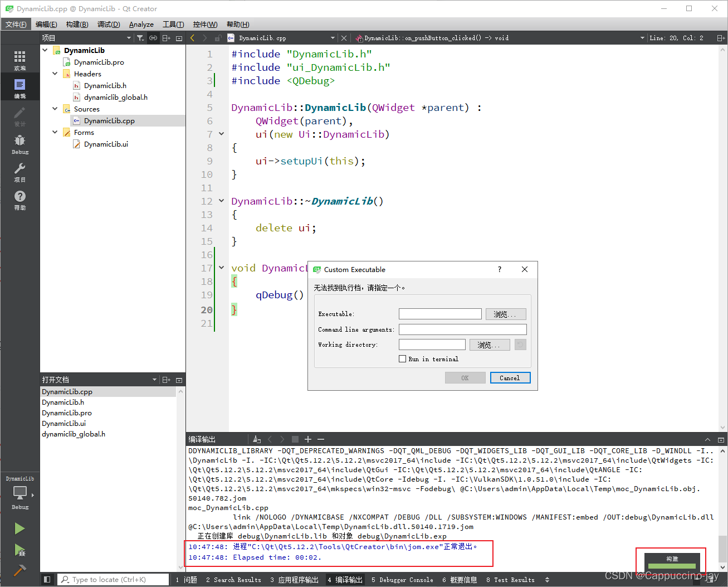The width and height of the screenshot is (728, 587).
Task: Clear the compile output pane
Action: point(256,439)
